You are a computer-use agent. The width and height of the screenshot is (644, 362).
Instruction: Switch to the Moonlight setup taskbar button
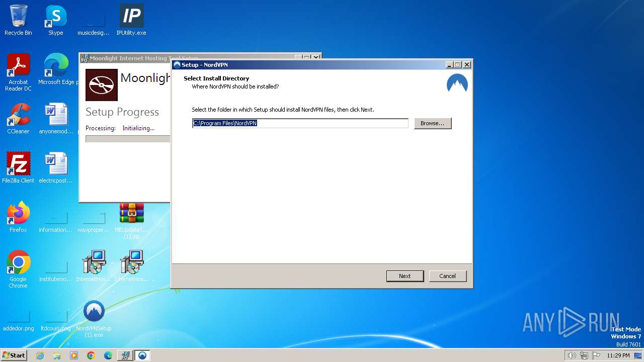[x=125, y=355]
